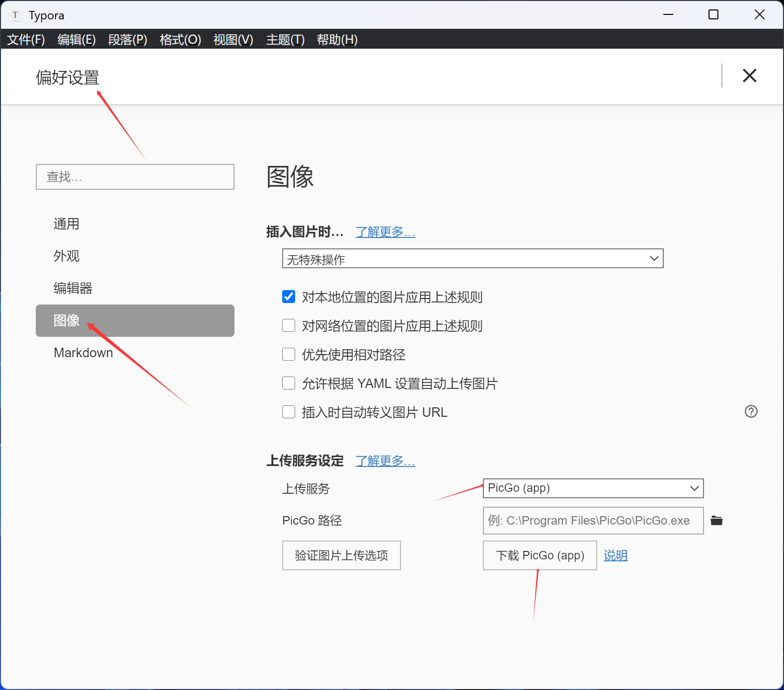This screenshot has width=784, height=690.
Task: Select the Markdown settings category
Action: coord(135,353)
